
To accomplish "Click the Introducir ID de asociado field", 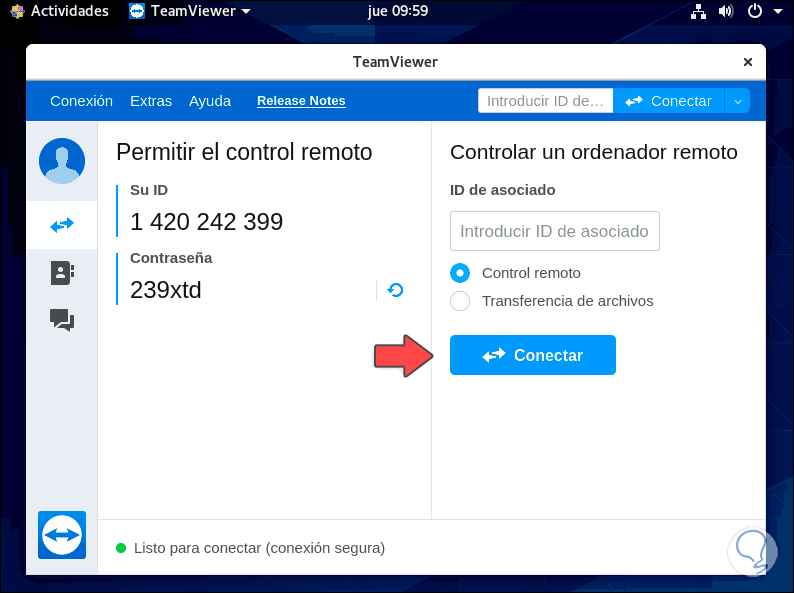I will click(554, 231).
